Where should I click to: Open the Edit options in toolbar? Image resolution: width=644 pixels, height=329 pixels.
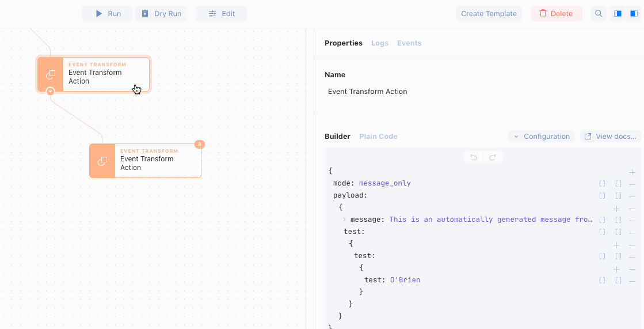click(221, 14)
